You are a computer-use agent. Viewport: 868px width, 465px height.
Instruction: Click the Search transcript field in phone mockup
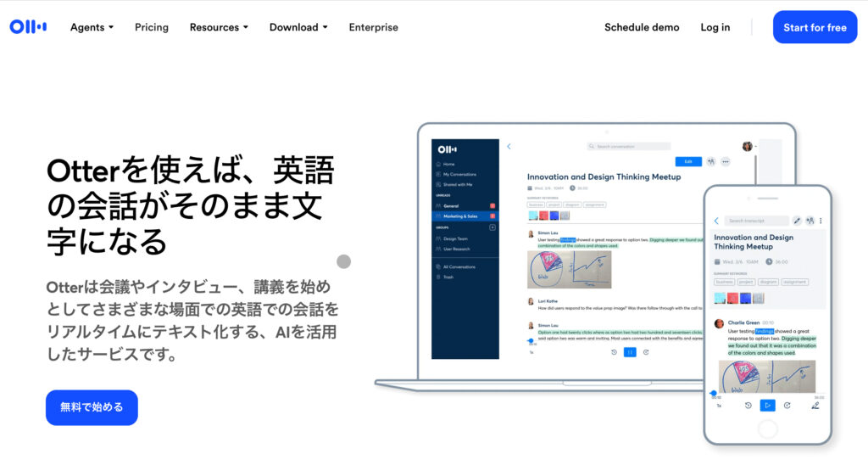[756, 221]
